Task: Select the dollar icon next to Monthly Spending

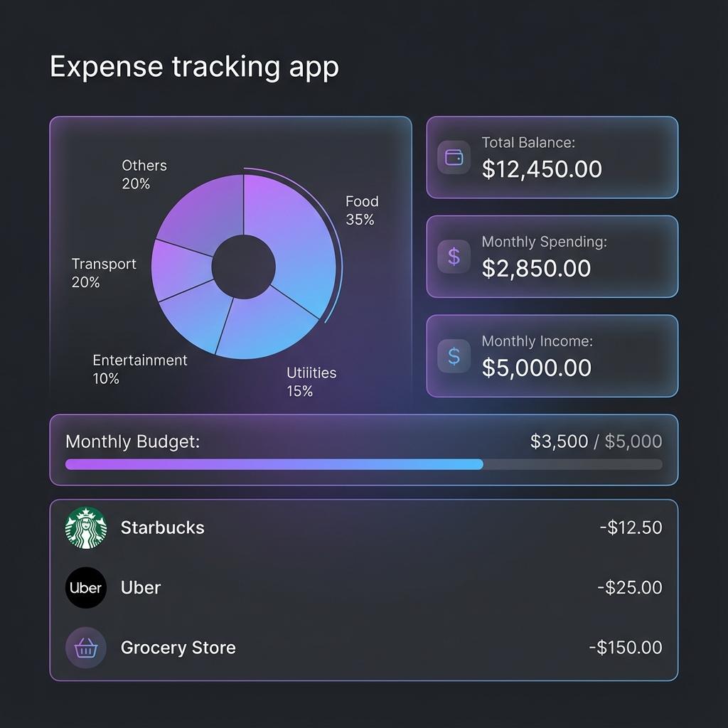Action: [454, 257]
